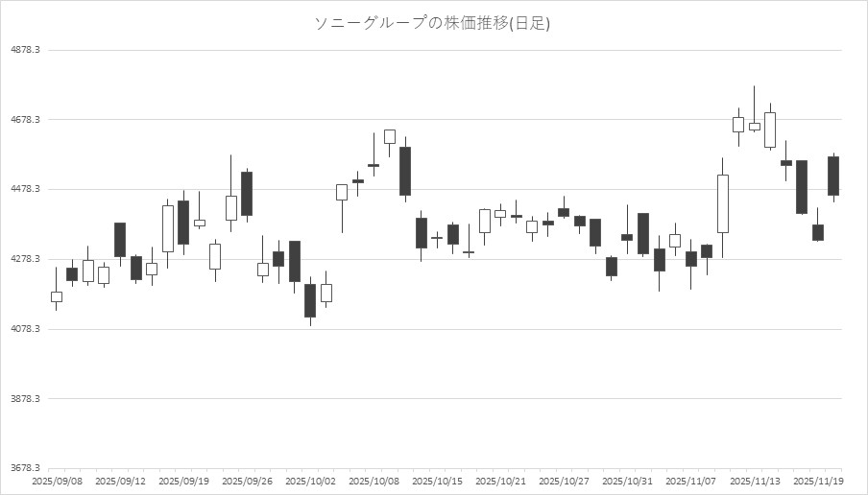
Task: Select the 2025/11/07 date axis label
Action: pyautogui.click(x=690, y=481)
